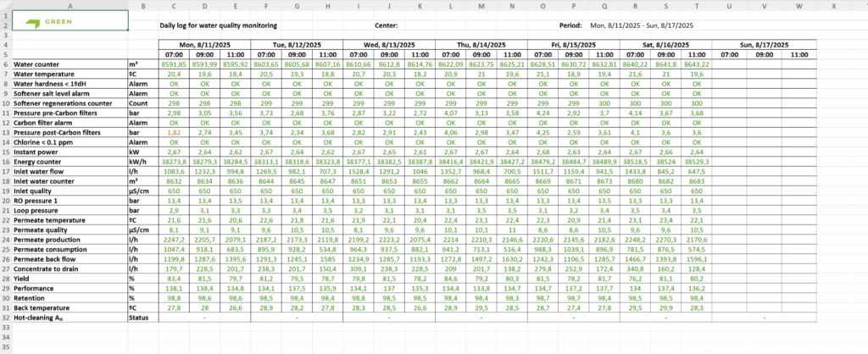
Task: Click the select-all corner of the sheet
Action: point(5,6)
